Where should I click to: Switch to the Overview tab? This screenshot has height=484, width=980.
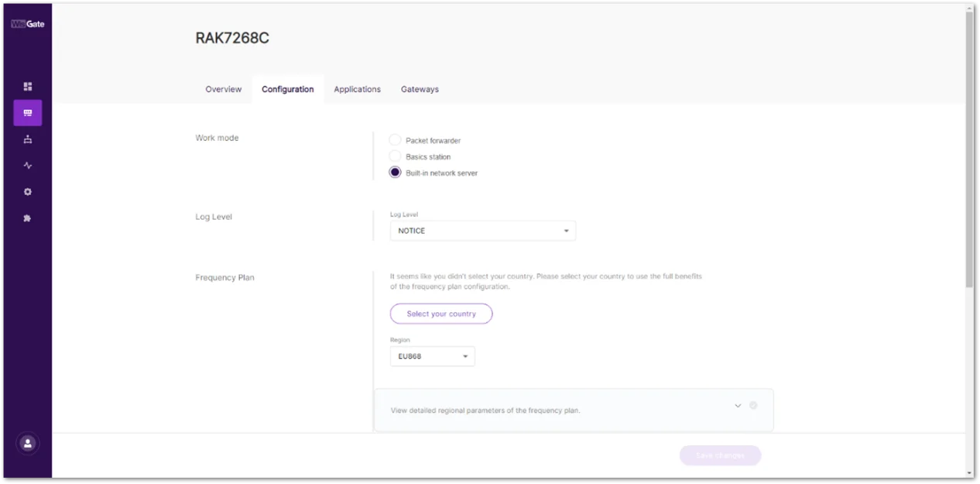click(x=223, y=89)
